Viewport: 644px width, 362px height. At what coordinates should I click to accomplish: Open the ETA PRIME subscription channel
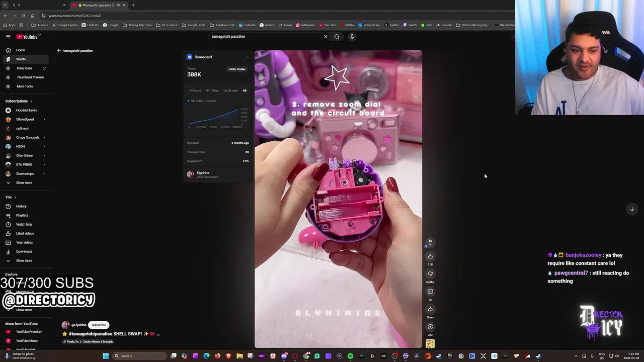tap(24, 164)
